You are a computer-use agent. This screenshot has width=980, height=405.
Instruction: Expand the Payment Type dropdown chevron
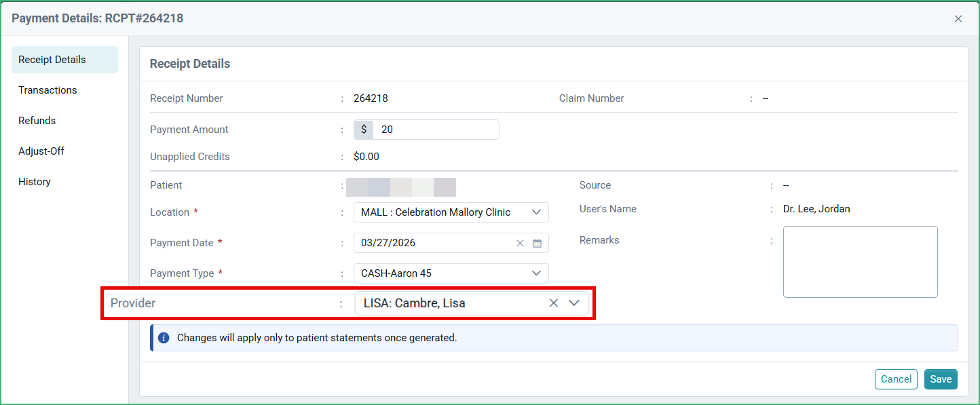[x=536, y=273]
